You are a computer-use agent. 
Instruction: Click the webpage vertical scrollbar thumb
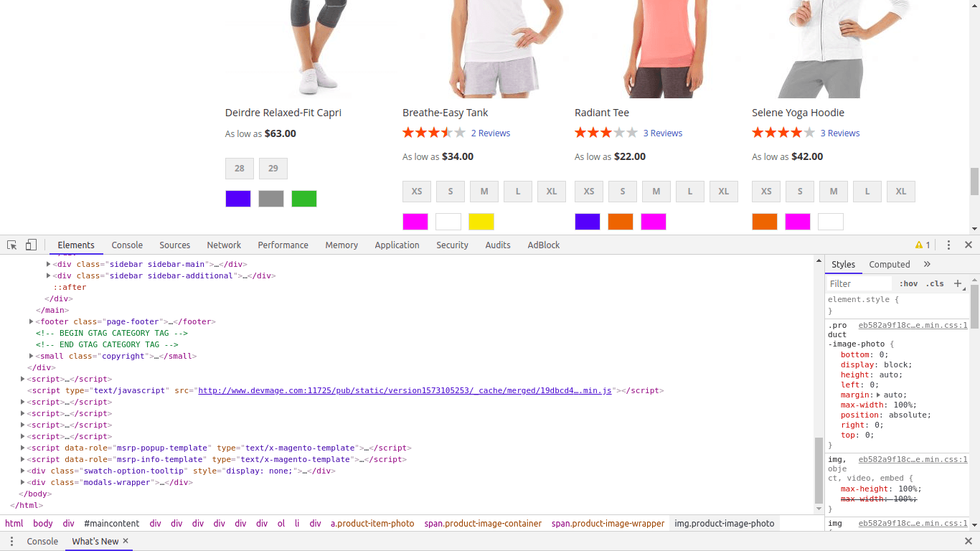[974, 182]
